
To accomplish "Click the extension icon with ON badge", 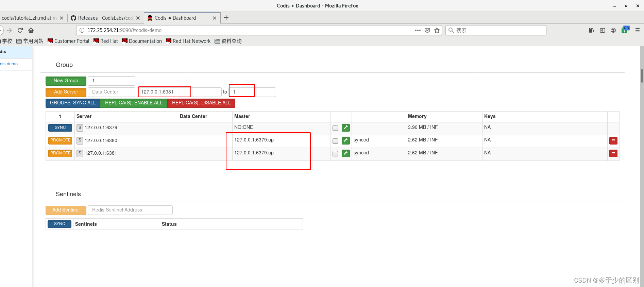I will (625, 30).
